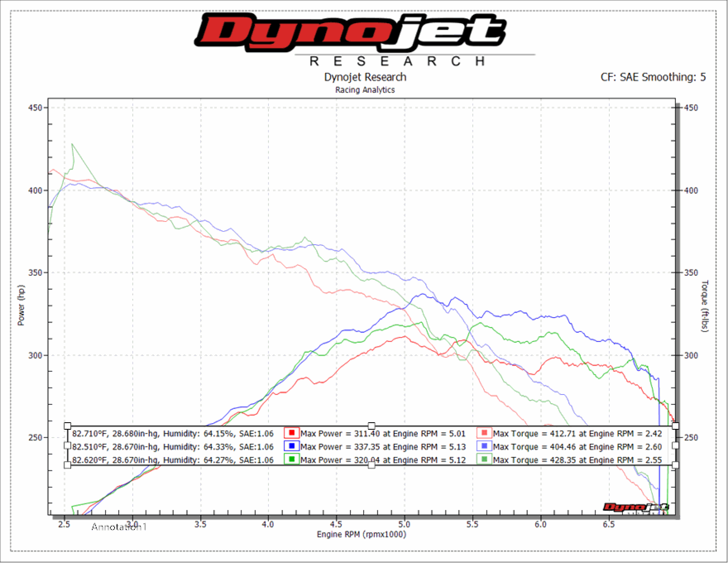
Task: Click the large Dynojet logo at top
Action: tap(364, 39)
